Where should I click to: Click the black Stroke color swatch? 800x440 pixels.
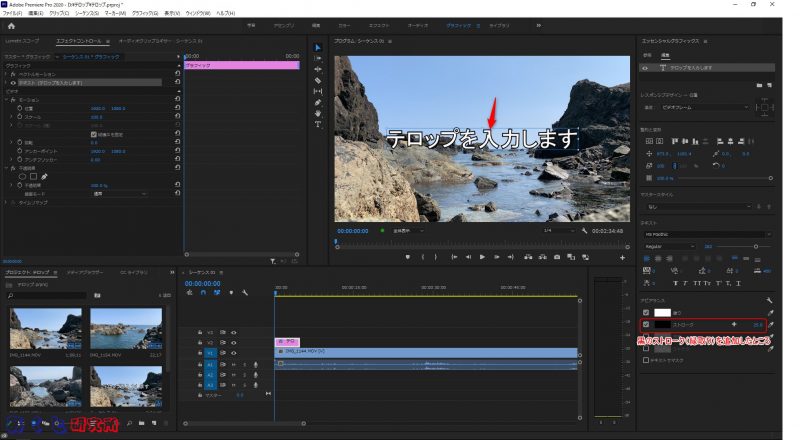(662, 325)
